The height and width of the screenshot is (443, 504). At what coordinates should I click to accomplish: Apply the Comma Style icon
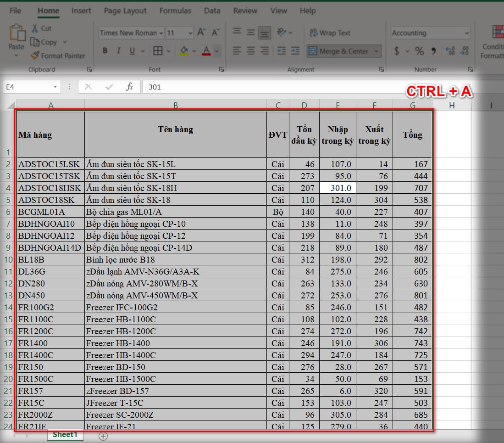tap(434, 51)
